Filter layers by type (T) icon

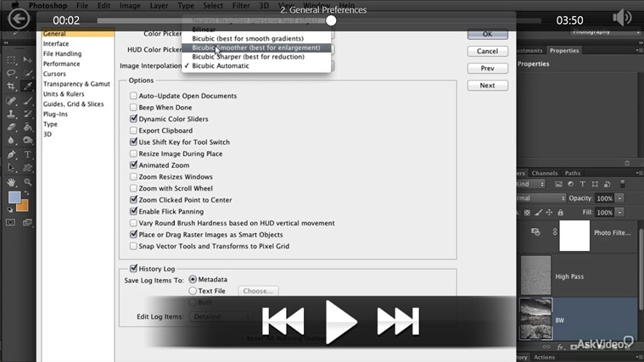(582, 184)
